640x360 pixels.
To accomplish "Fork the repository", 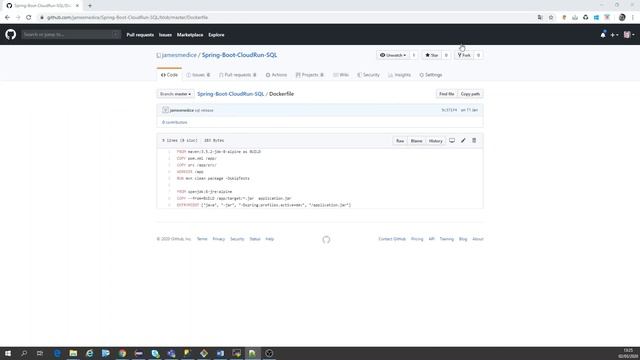I will (x=464, y=55).
